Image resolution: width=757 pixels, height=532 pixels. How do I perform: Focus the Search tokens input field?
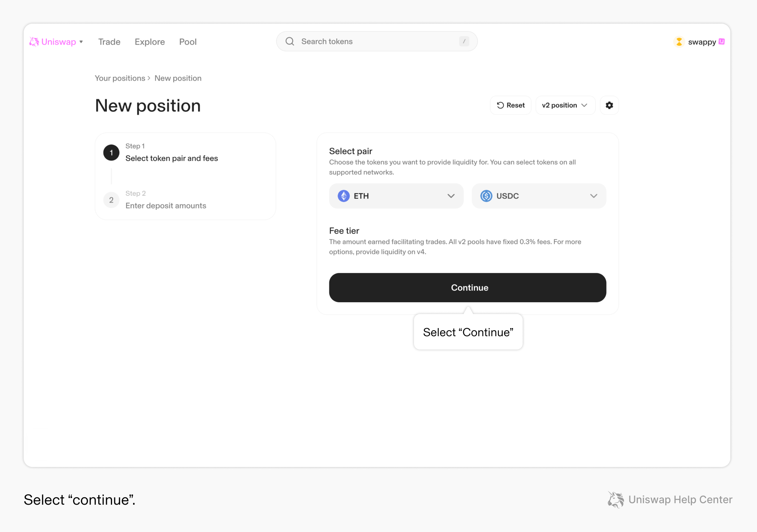(377, 41)
